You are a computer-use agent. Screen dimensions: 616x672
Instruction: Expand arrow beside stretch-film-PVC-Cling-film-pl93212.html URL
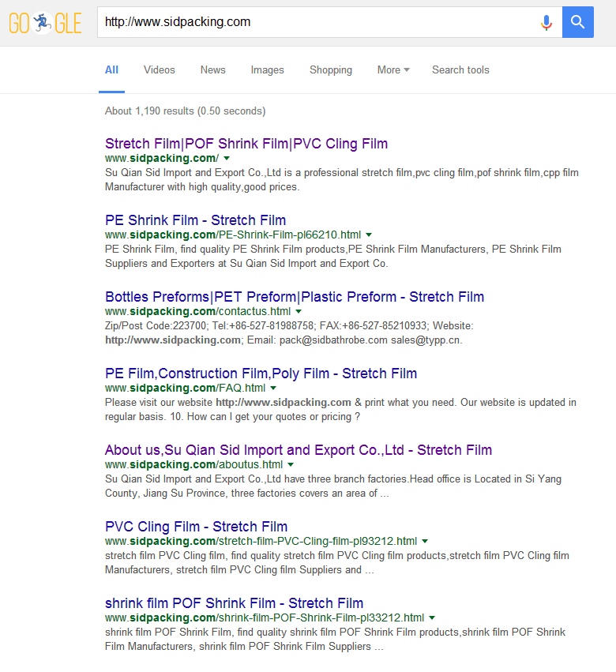[x=425, y=541]
